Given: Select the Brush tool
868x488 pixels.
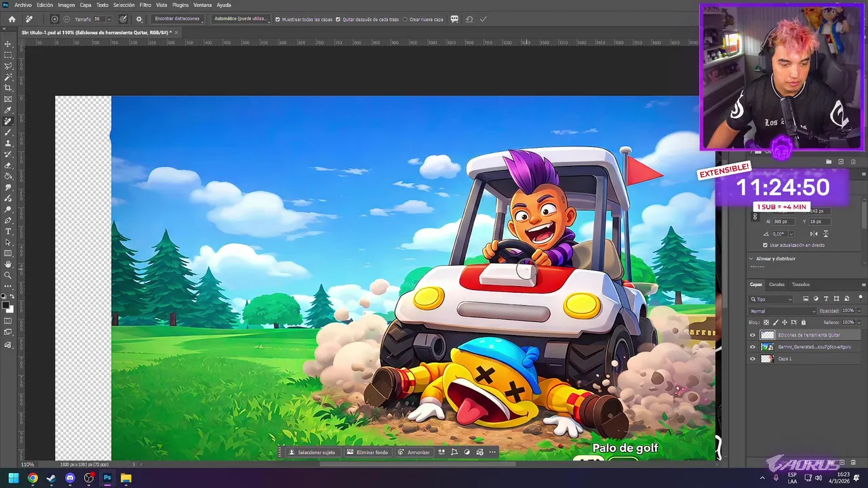Looking at the screenshot, I should pos(8,132).
